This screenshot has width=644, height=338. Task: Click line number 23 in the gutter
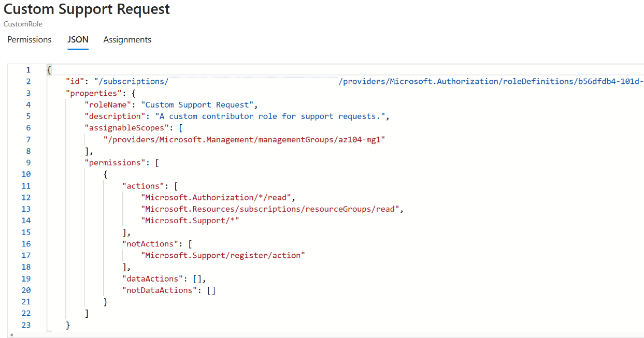(26, 325)
